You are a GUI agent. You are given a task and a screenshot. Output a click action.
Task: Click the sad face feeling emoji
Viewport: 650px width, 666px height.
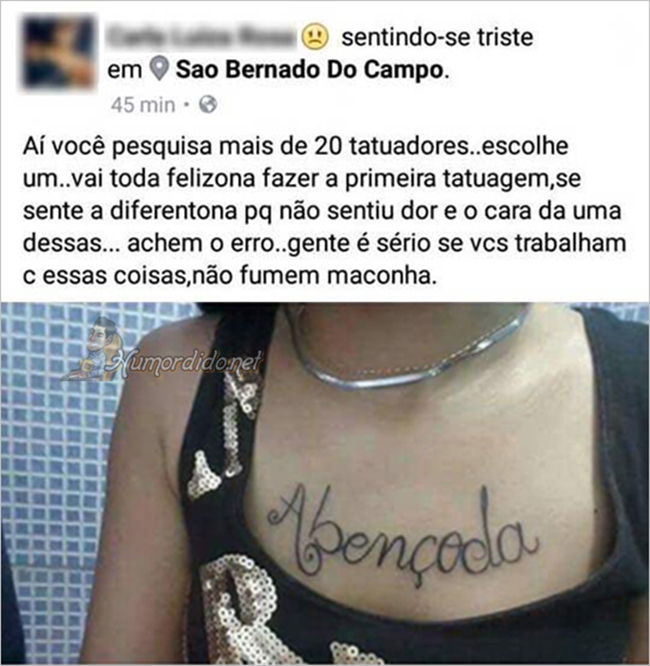pos(315,37)
